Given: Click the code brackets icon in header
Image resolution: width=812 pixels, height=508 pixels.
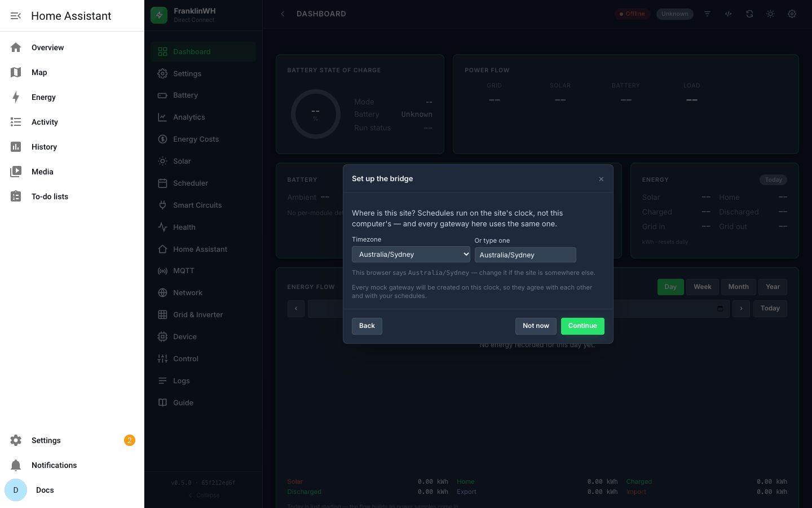Looking at the screenshot, I should (728, 14).
